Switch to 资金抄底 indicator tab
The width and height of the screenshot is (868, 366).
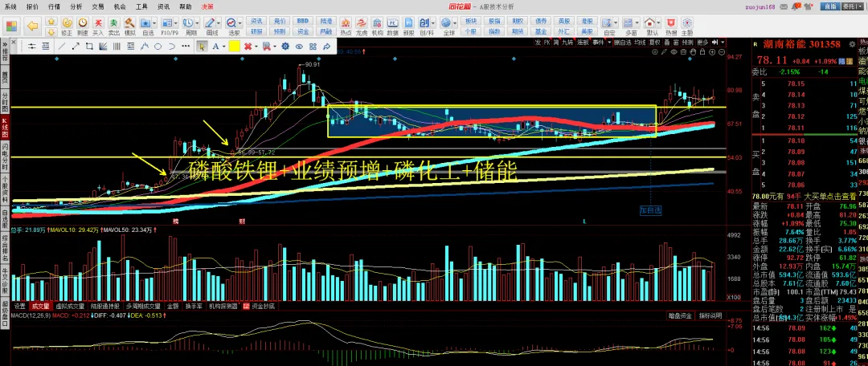click(x=263, y=306)
